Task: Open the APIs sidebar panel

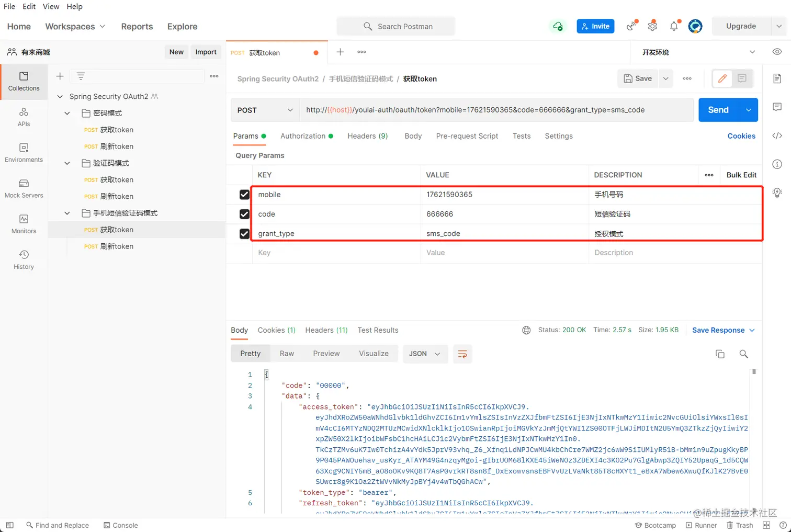Action: 24,117
